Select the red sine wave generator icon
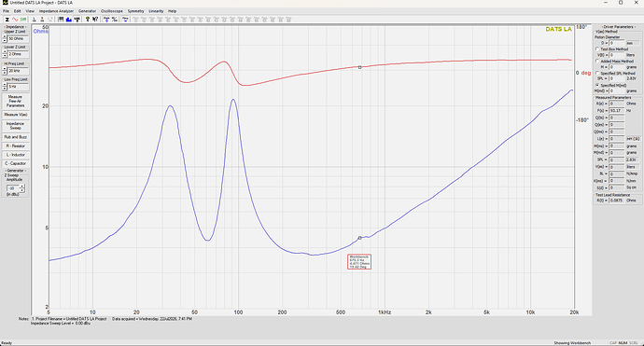The image size is (644, 346). pos(15,20)
